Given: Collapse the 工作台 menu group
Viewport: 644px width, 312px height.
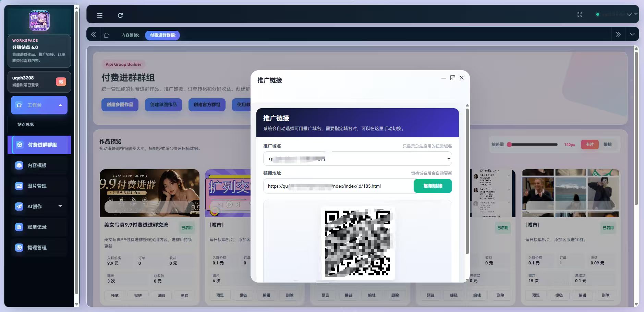Looking at the screenshot, I should [x=39, y=105].
